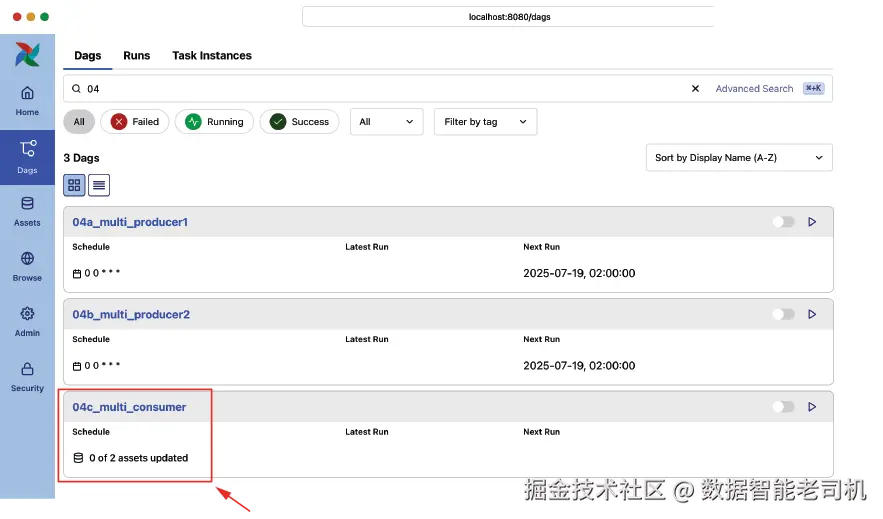This screenshot has width=883, height=519.
Task: Click next run 2025-07-19 of 04a_multi_producer1
Action: point(579,273)
